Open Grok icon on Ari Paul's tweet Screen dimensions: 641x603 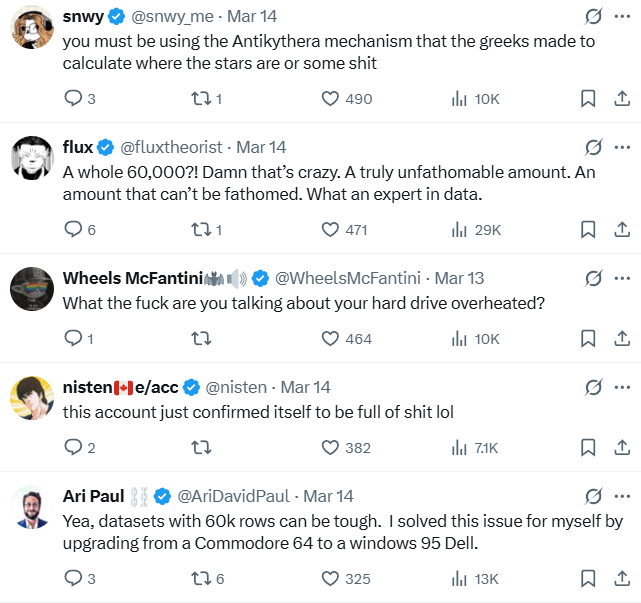click(x=593, y=496)
